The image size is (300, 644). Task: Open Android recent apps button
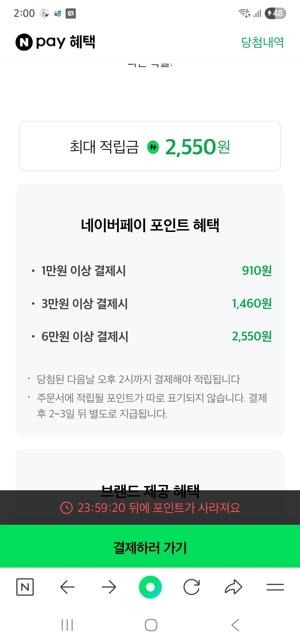click(x=67, y=625)
